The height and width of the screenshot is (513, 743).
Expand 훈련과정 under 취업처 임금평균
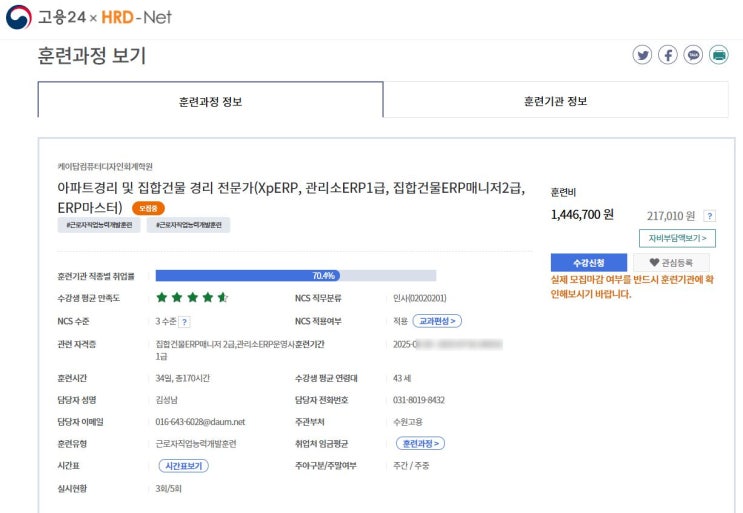tap(421, 443)
